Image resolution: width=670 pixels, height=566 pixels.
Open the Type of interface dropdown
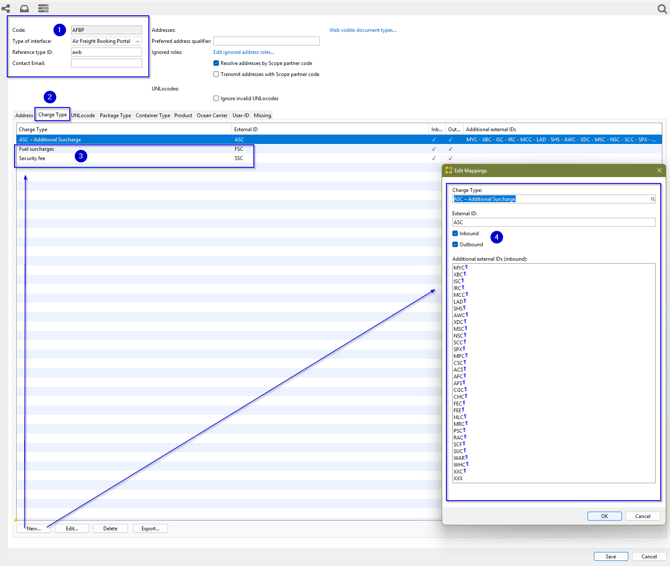coord(138,41)
